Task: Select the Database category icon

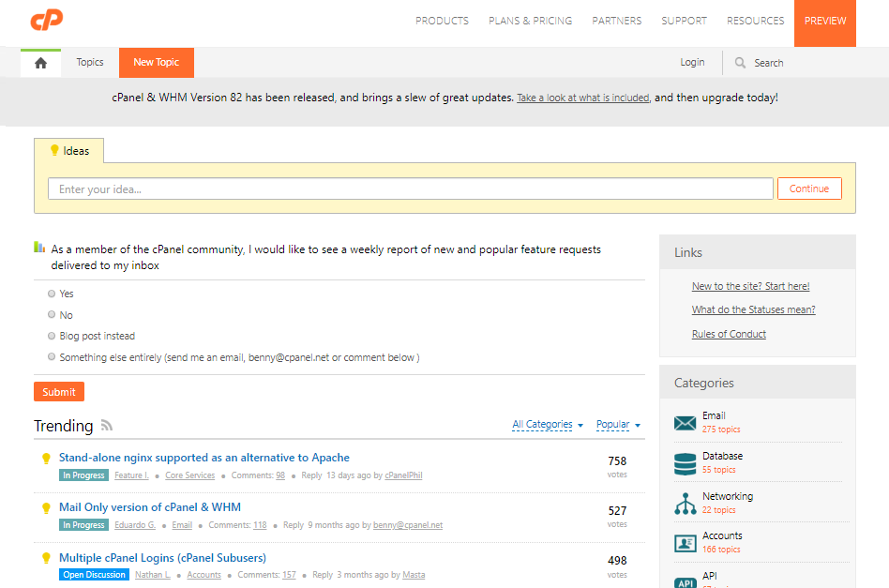Action: [684, 462]
